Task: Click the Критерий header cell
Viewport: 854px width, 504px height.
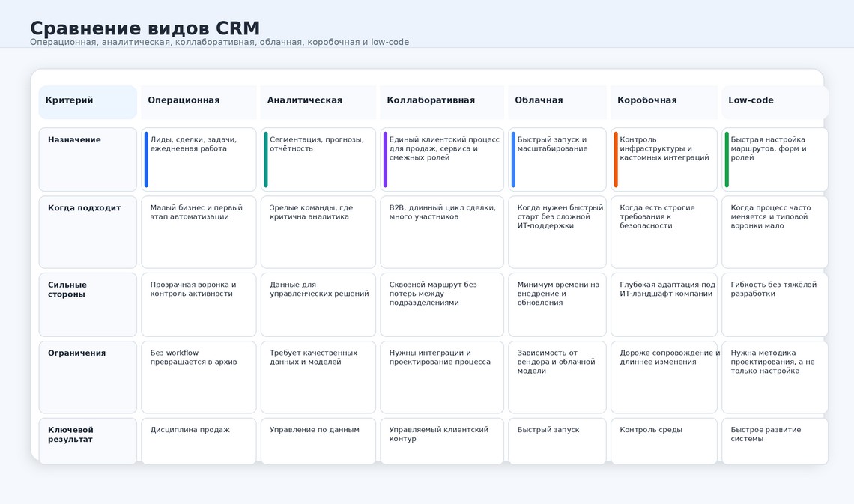Action: coord(88,103)
